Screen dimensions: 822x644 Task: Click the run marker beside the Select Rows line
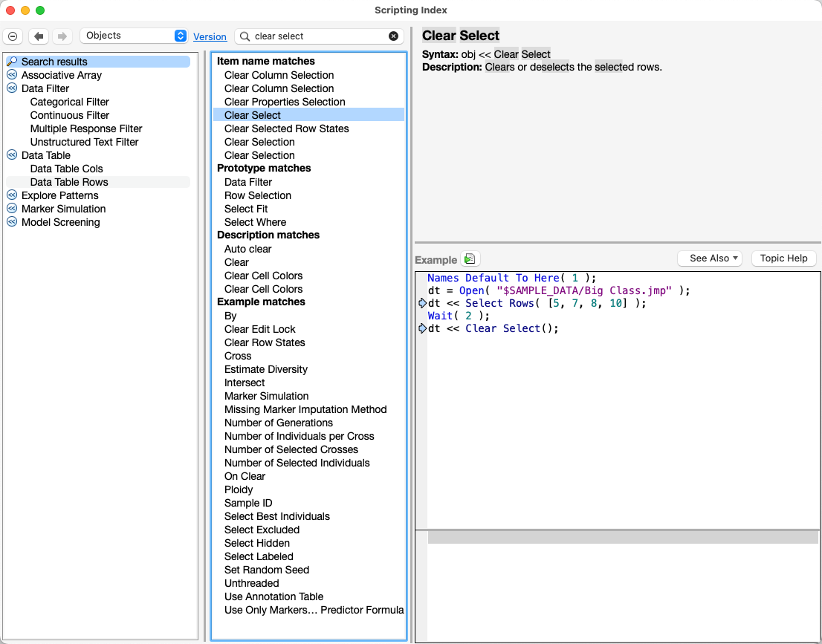(422, 303)
